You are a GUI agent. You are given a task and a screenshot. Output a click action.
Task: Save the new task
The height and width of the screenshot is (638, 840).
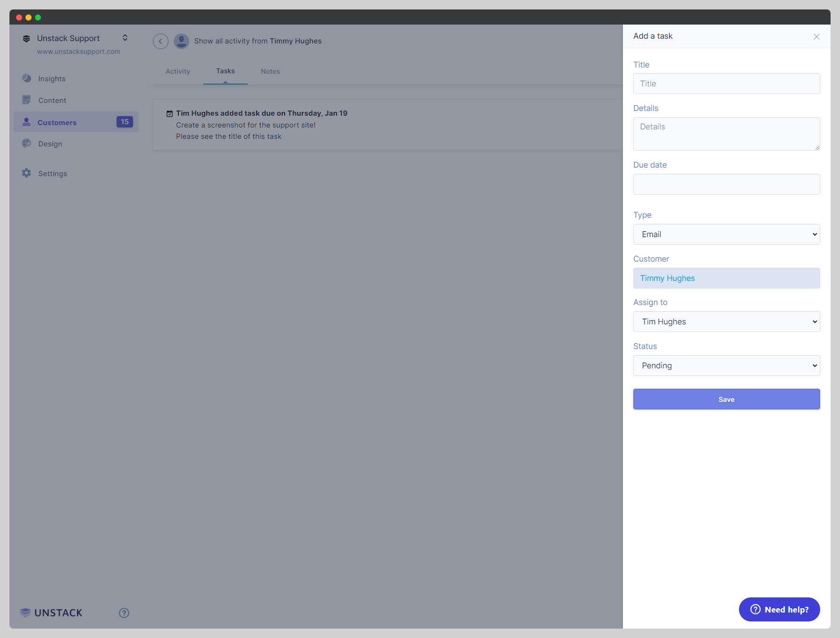click(726, 399)
